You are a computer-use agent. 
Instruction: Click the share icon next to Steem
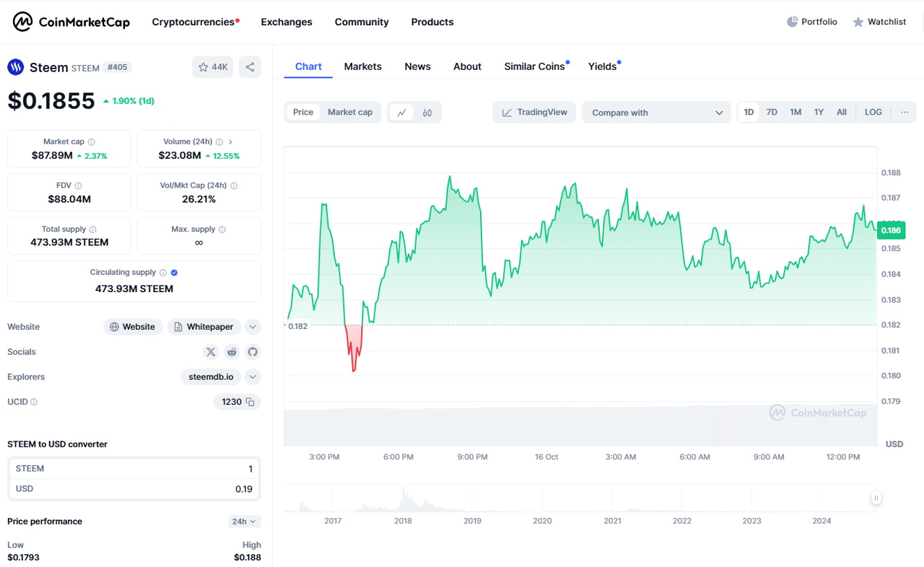tap(250, 67)
